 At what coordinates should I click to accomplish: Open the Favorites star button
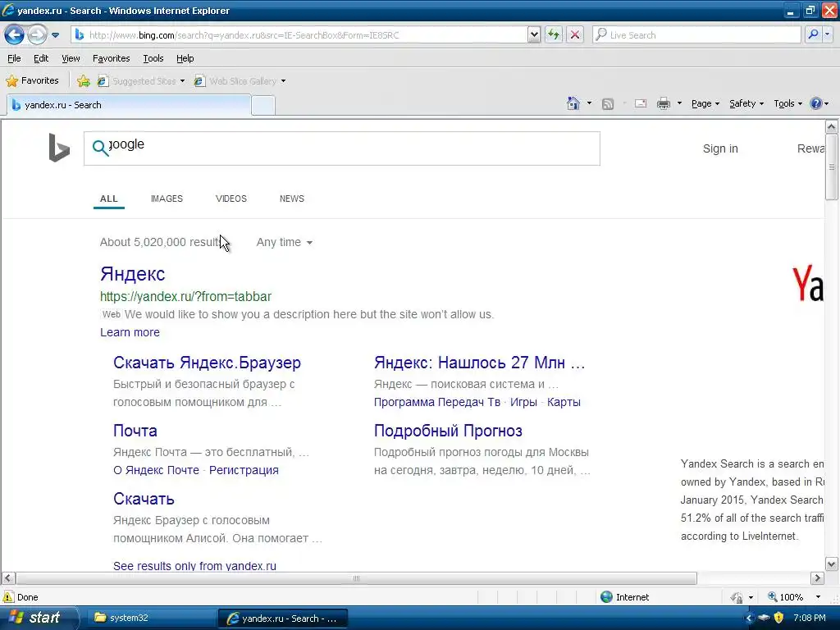[32, 81]
